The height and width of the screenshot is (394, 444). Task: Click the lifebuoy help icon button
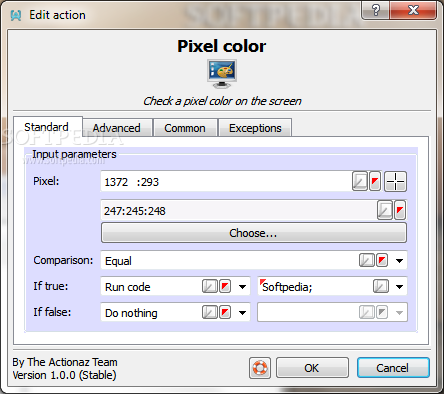[260, 368]
